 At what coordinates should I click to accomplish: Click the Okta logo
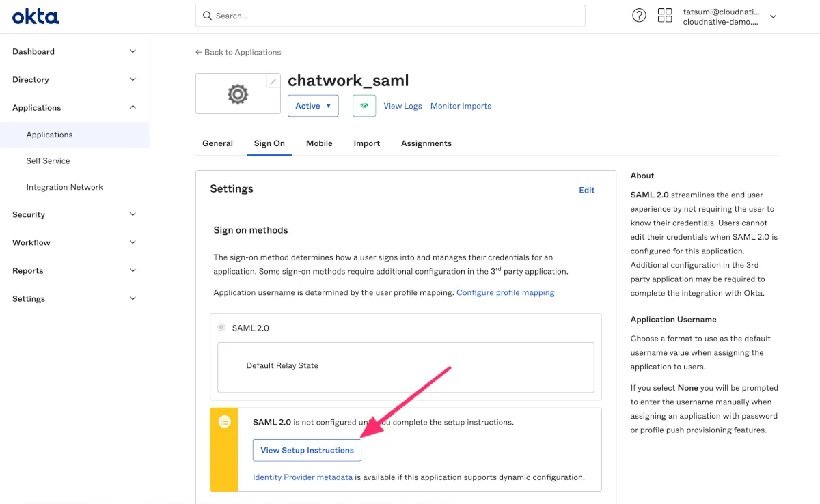click(x=36, y=16)
